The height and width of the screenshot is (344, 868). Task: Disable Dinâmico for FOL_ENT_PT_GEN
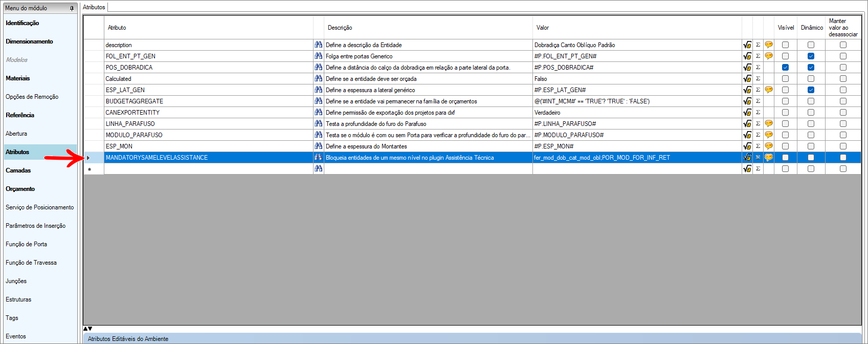pyautogui.click(x=811, y=56)
